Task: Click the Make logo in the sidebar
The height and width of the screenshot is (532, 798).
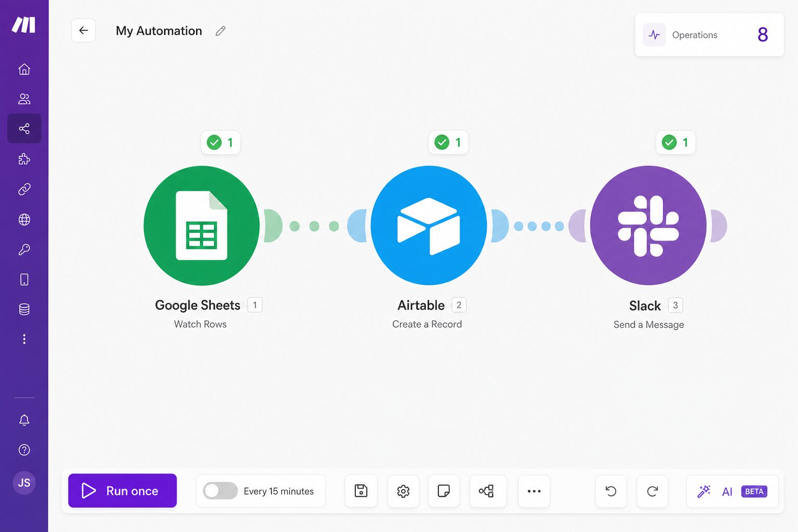Action: coord(24,25)
